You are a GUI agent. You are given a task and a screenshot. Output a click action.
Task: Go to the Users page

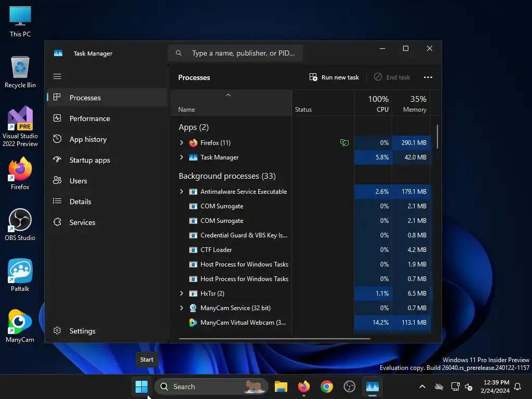coord(107,181)
